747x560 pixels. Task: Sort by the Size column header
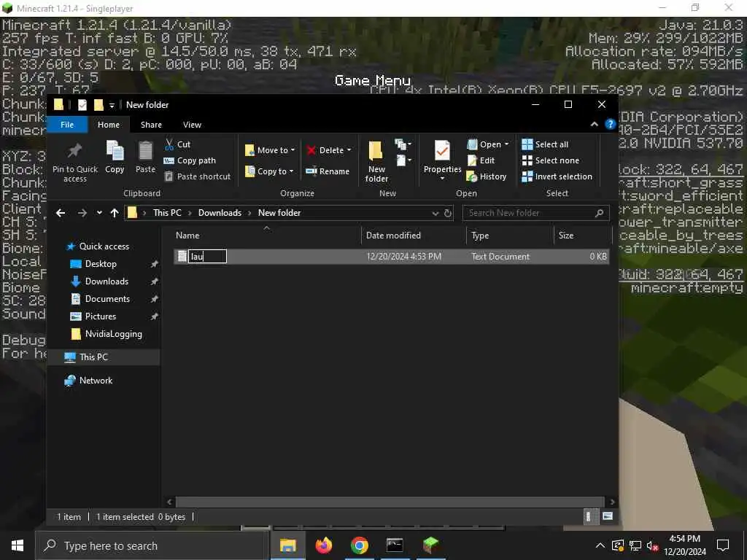coord(583,236)
